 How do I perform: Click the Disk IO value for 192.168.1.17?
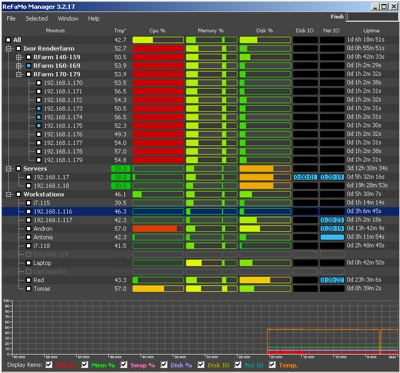(x=305, y=177)
